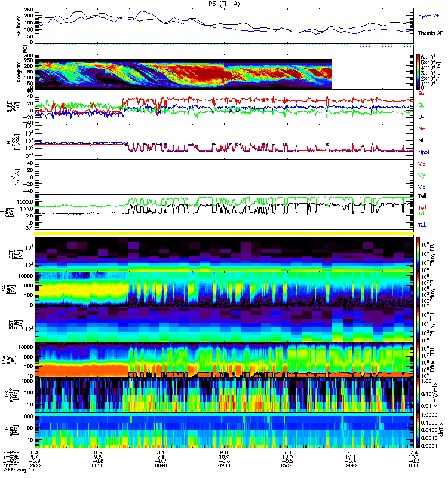Select the blue Ti⊥ legend label
This screenshot has height=478, width=448.
click(x=422, y=225)
